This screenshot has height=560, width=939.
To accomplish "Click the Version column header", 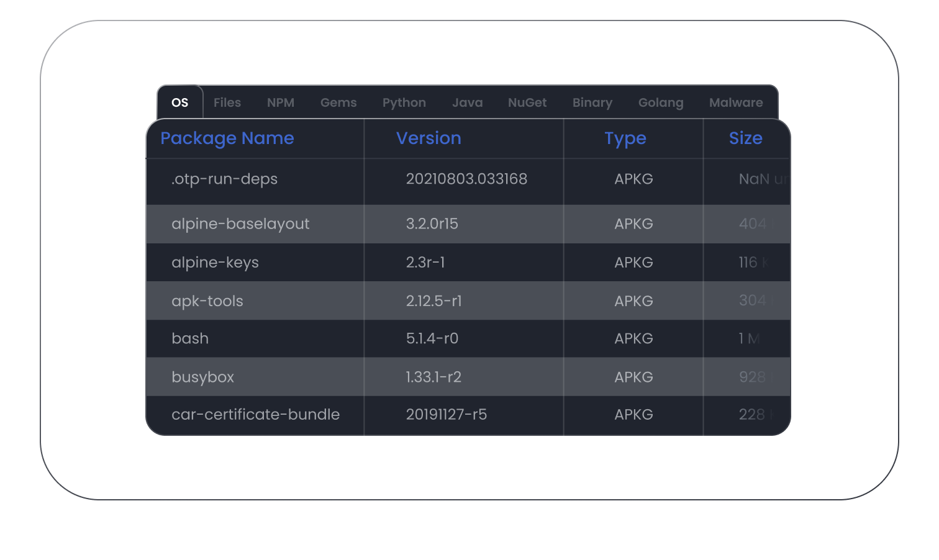I will point(429,138).
